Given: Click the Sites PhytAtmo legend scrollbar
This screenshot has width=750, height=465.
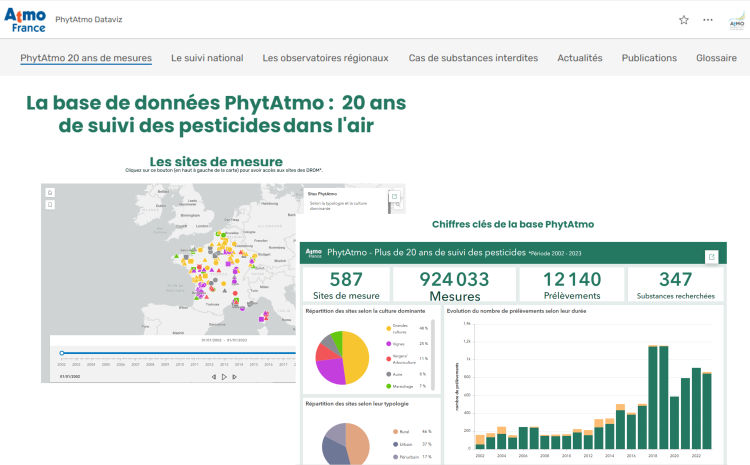Looking at the screenshot, I should click(x=389, y=207).
